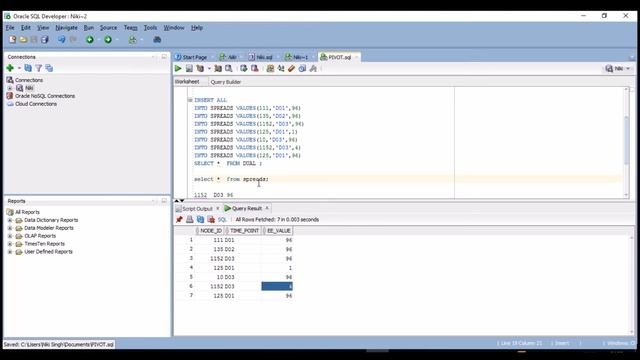The height and width of the screenshot is (360, 640).
Task: Minimize the Reports panel
Action: pos(164,201)
